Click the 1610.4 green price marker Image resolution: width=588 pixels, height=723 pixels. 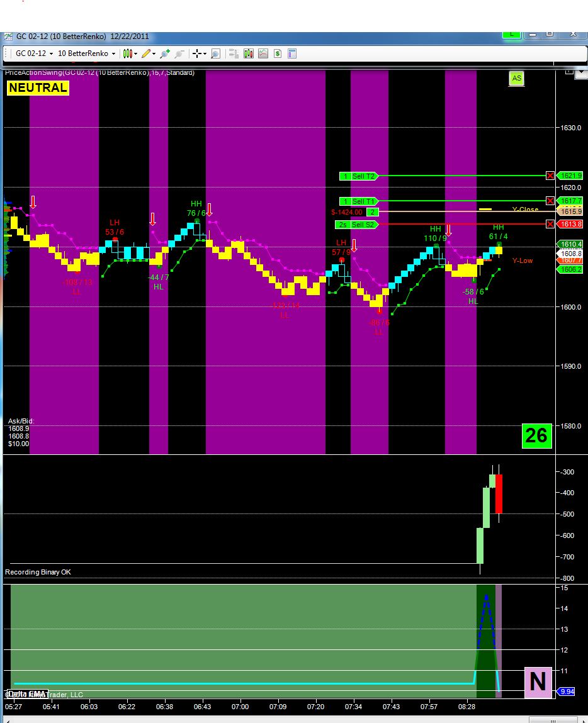click(570, 244)
